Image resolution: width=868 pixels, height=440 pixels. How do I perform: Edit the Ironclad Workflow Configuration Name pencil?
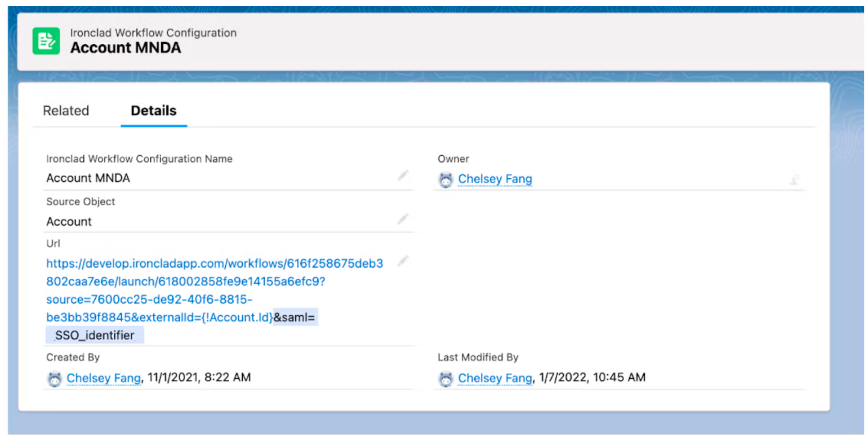click(x=403, y=176)
